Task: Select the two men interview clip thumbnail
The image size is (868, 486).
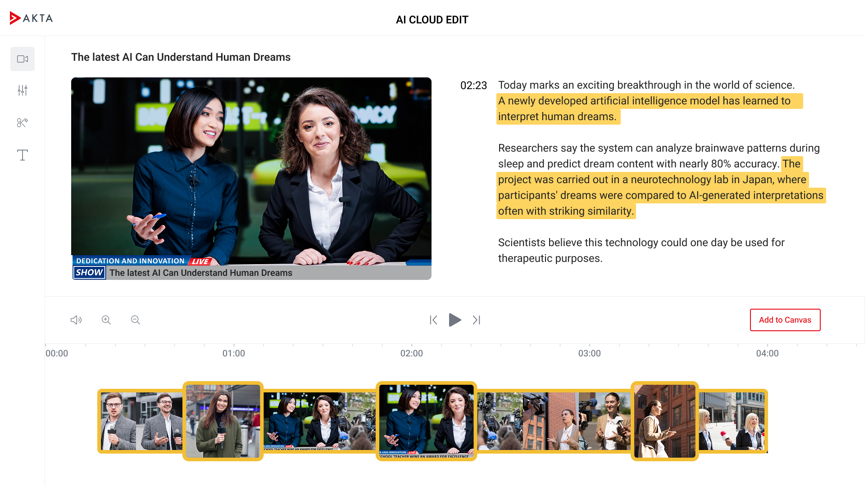Action: point(141,421)
